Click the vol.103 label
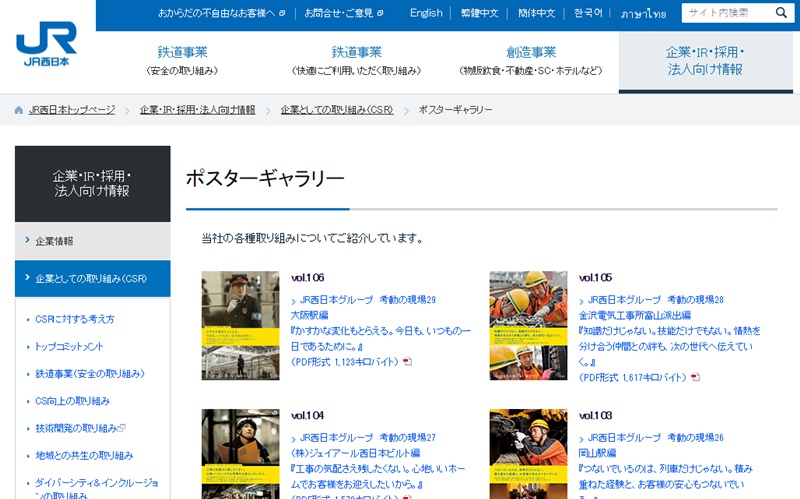This screenshot has height=499, width=800. point(595,415)
